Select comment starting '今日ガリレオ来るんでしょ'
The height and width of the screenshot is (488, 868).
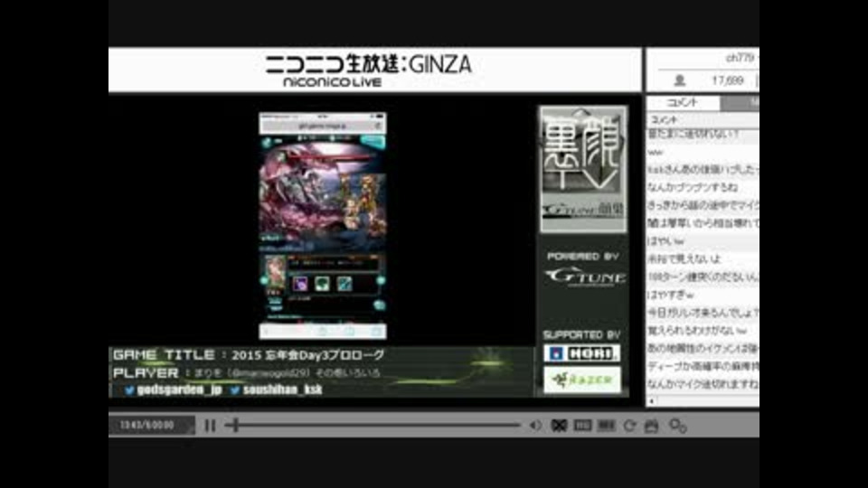coord(703,313)
